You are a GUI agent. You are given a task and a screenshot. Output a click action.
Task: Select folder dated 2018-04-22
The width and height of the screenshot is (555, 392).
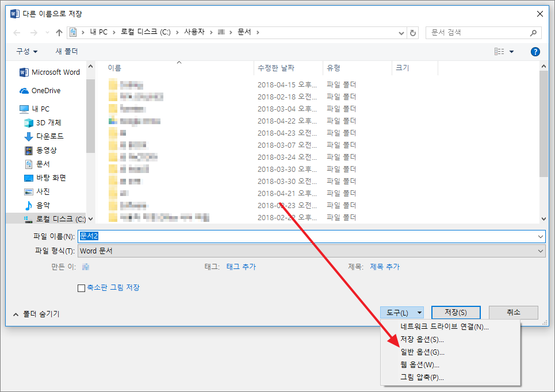(232, 121)
